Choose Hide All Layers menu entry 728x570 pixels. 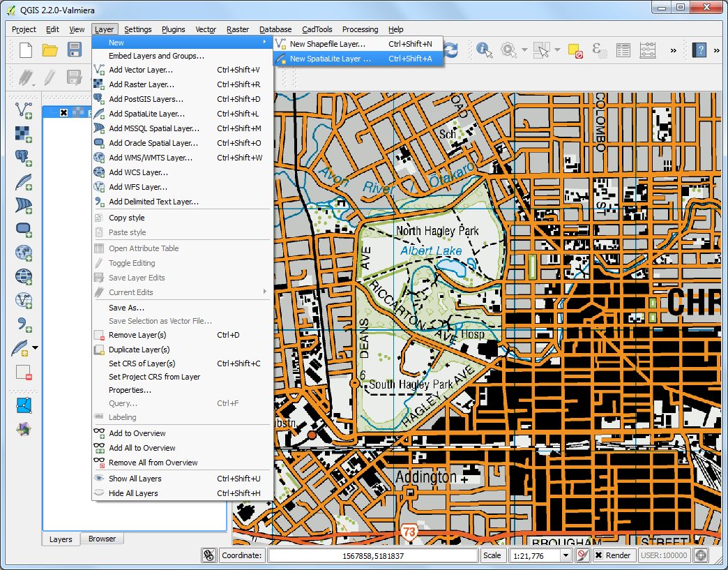click(182, 493)
